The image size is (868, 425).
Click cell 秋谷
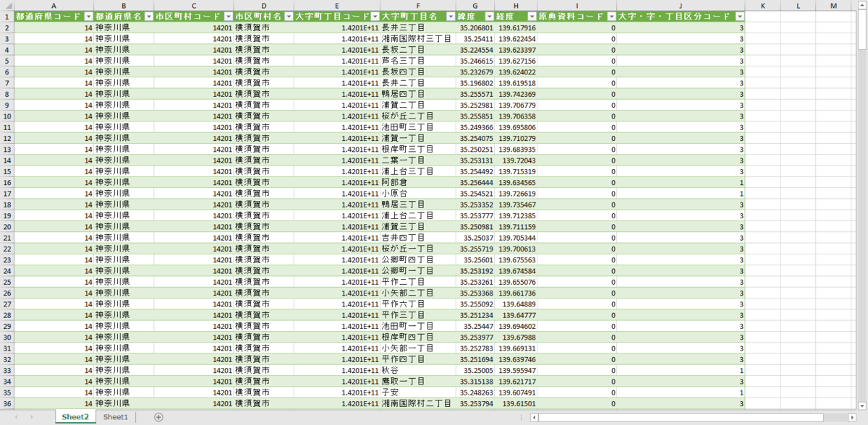pos(417,370)
